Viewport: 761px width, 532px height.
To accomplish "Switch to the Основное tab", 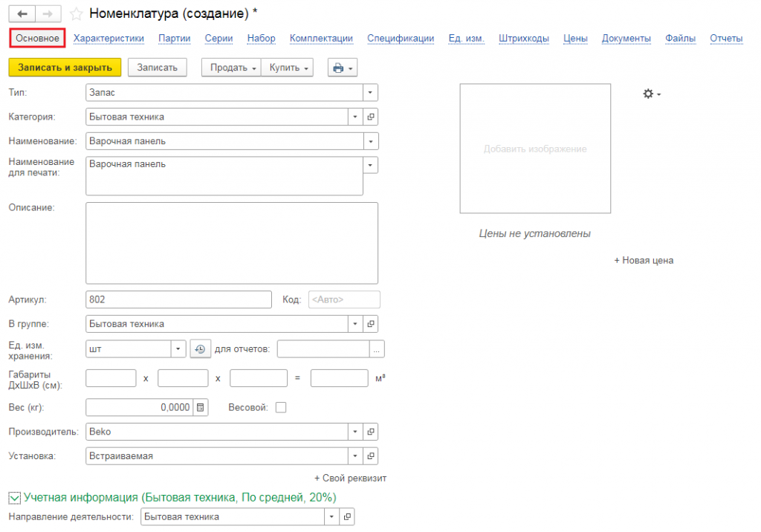I will pyautogui.click(x=37, y=39).
